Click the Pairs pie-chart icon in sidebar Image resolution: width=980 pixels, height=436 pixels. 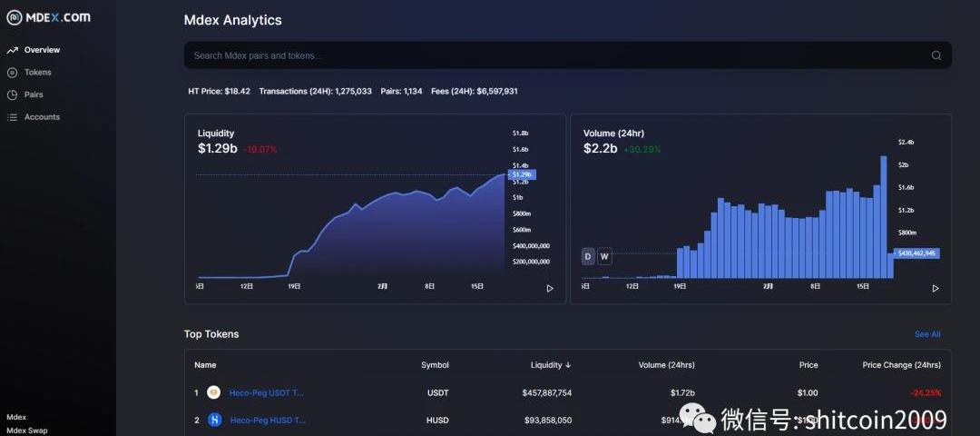tap(13, 94)
